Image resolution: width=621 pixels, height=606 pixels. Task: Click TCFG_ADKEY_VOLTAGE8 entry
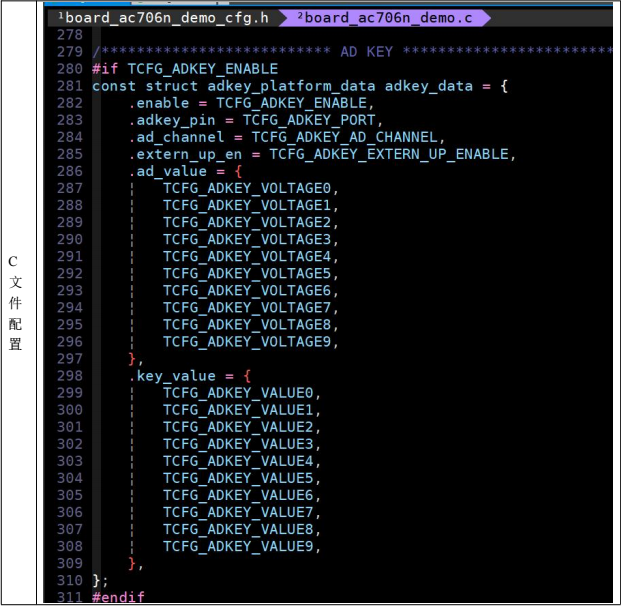247,325
